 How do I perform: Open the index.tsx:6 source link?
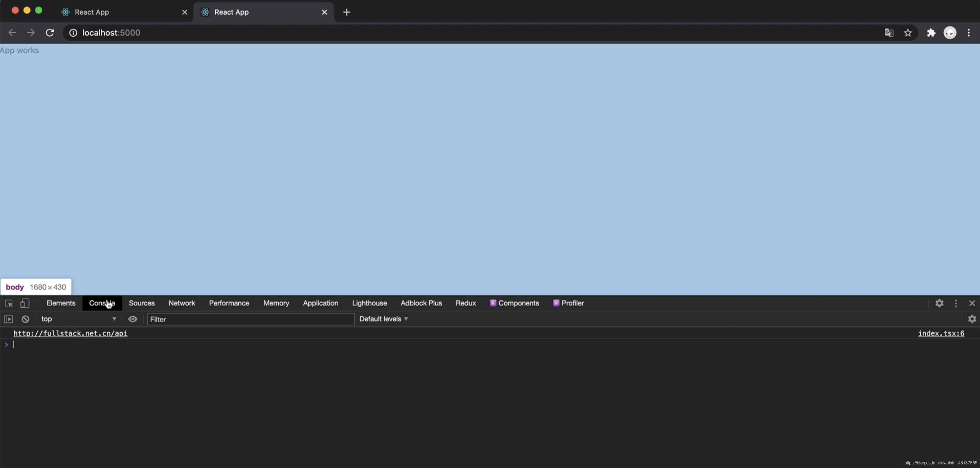[x=941, y=333]
